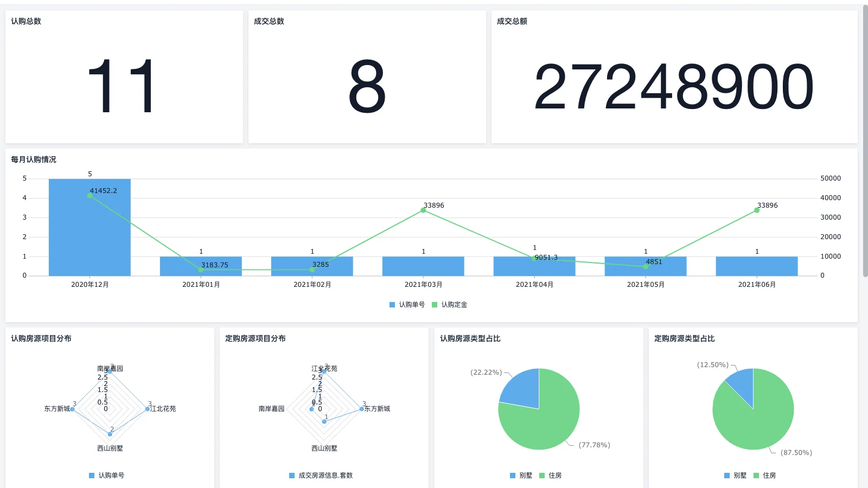Toggle 成交房源信息.套数 legend in radar chart
The height and width of the screenshot is (488, 868).
(x=321, y=476)
